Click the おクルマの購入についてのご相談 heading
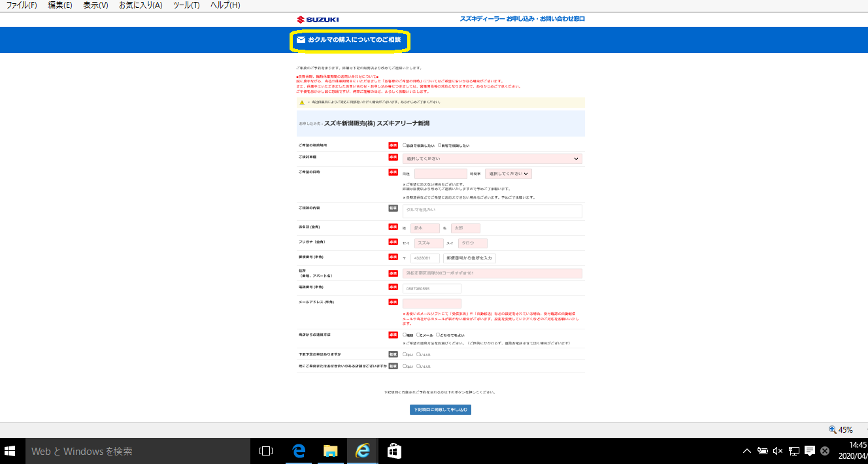Viewport: 868px width, 464px height. [354, 41]
